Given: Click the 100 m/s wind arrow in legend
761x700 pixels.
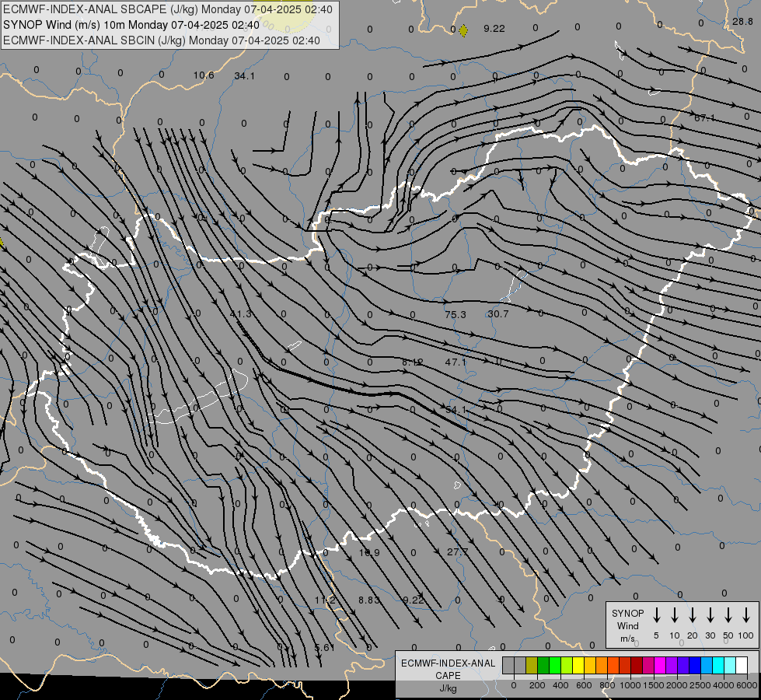Looking at the screenshot, I should (746, 615).
